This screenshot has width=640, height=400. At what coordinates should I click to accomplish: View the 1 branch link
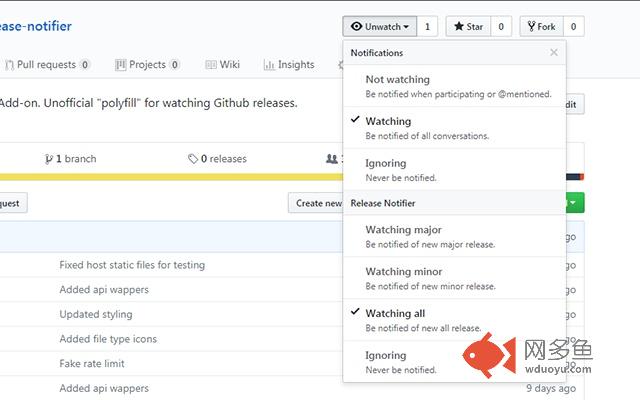pos(70,159)
